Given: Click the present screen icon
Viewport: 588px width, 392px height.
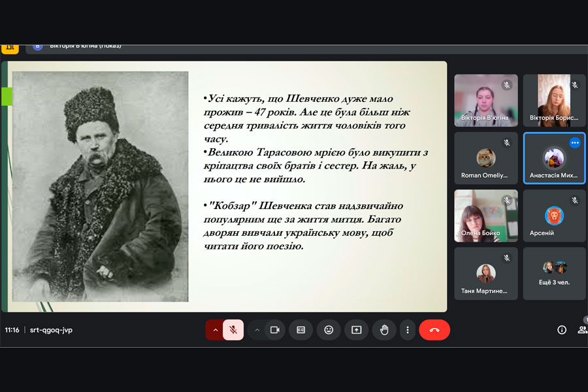Looking at the screenshot, I should (356, 330).
